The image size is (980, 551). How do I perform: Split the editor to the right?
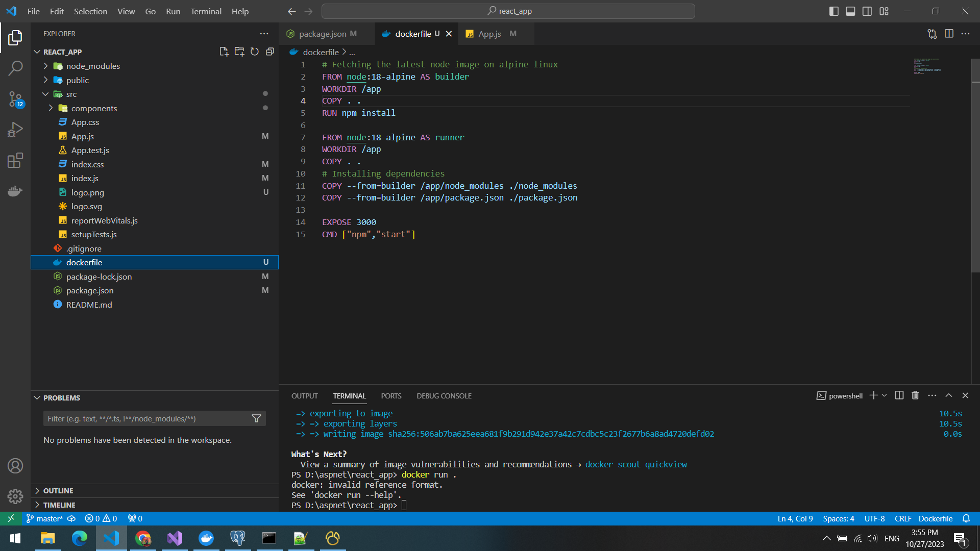(949, 34)
